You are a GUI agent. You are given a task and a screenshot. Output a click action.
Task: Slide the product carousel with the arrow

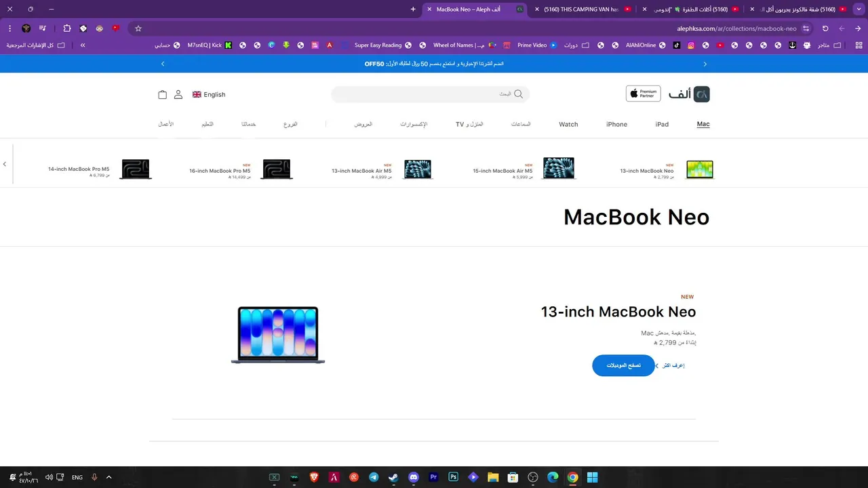tap(5, 164)
